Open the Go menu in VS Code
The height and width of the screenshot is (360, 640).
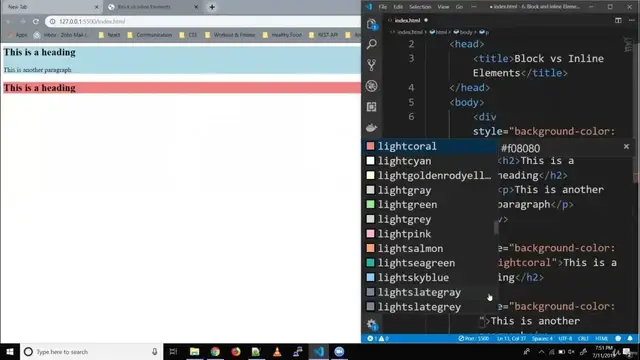coord(459,7)
